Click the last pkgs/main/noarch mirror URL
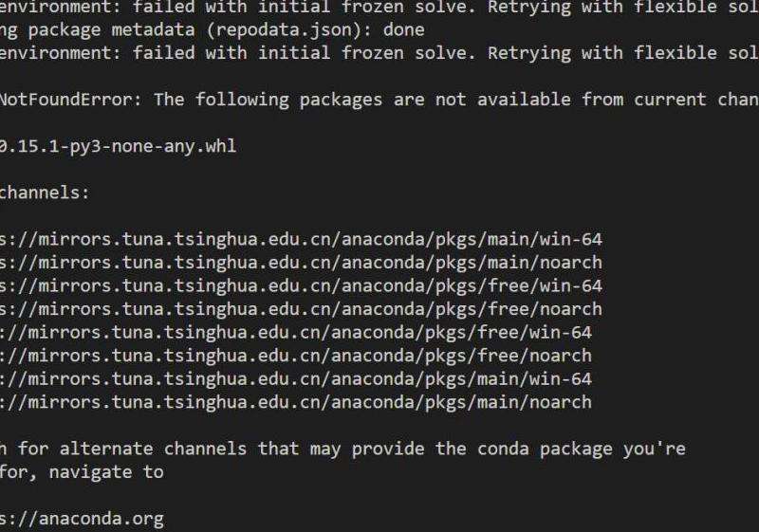The width and height of the screenshot is (759, 532). point(296,402)
